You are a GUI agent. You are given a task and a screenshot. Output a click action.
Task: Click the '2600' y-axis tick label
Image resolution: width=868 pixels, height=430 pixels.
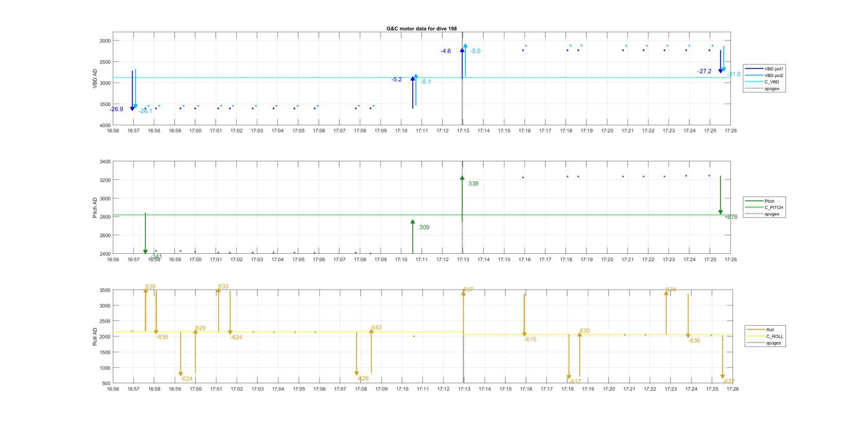pos(105,236)
